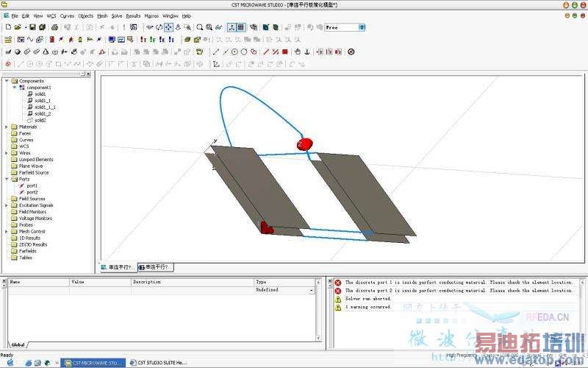The height and width of the screenshot is (368, 588).
Task: Select port2 in the Ports folder
Action: point(32,192)
